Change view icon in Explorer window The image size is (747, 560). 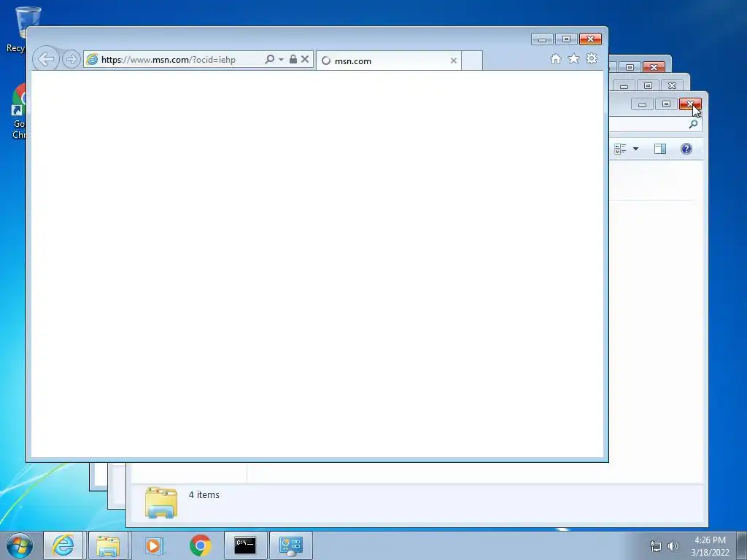pos(620,149)
